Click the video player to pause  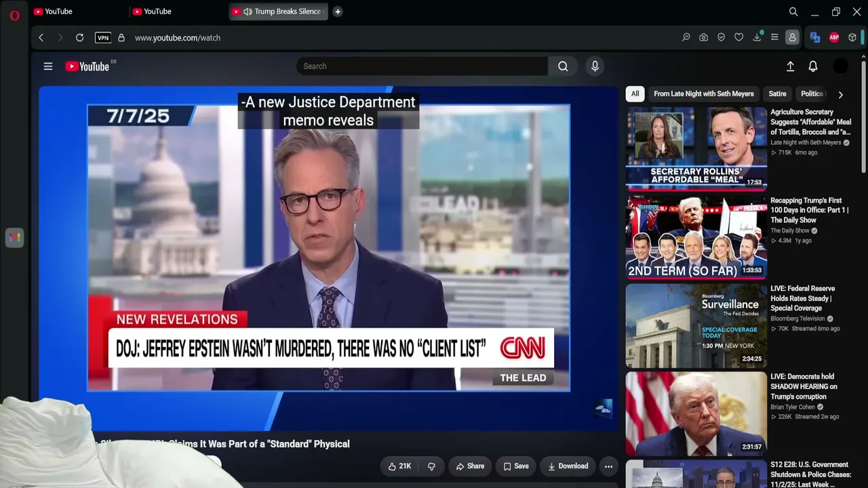(x=329, y=258)
